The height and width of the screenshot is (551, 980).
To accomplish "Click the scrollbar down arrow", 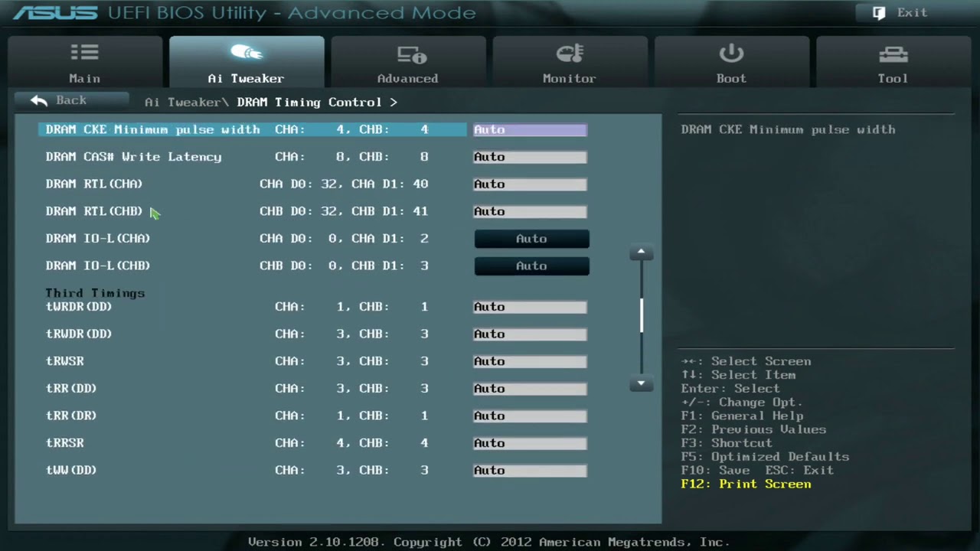I will (642, 383).
